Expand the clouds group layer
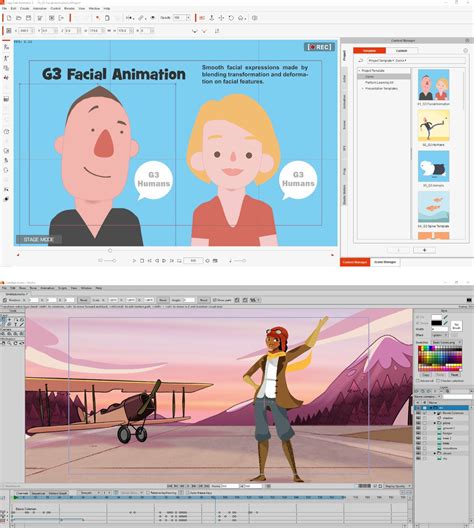Screen dimensions: 474x528 point(435,454)
